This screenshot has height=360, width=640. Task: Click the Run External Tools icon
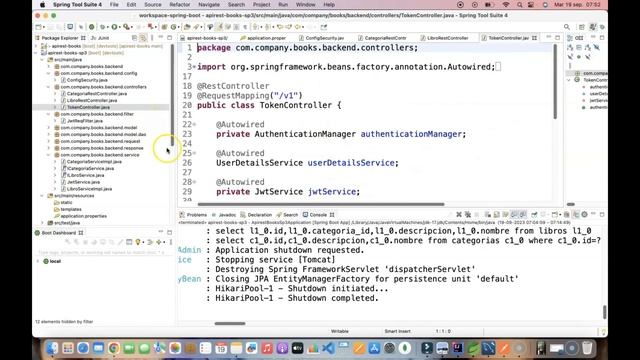point(127,27)
